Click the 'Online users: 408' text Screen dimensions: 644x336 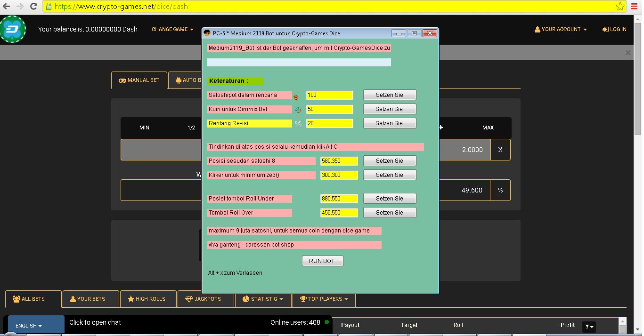pos(295,322)
